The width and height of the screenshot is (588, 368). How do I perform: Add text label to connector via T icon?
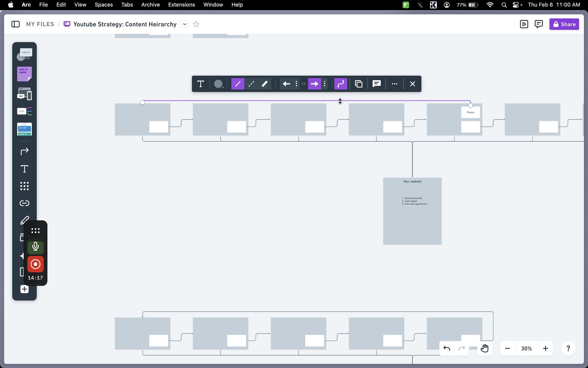point(201,84)
